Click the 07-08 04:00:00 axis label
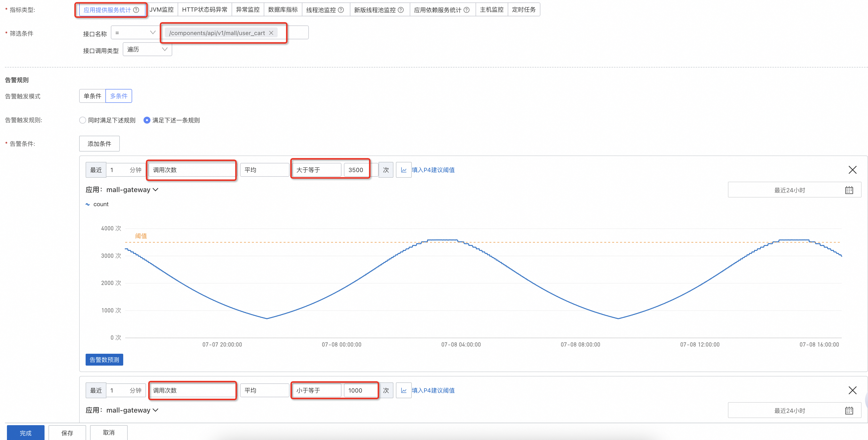This screenshot has width=868, height=440. click(461, 345)
